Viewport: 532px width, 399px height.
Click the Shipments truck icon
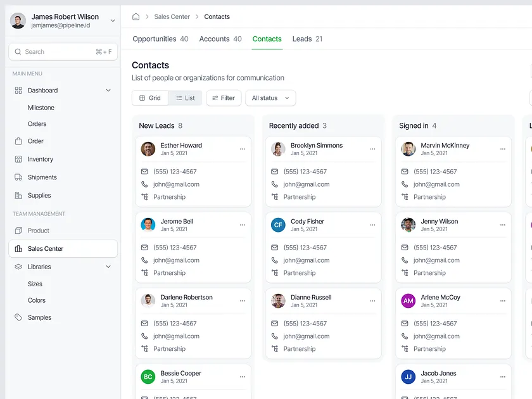[18, 177]
